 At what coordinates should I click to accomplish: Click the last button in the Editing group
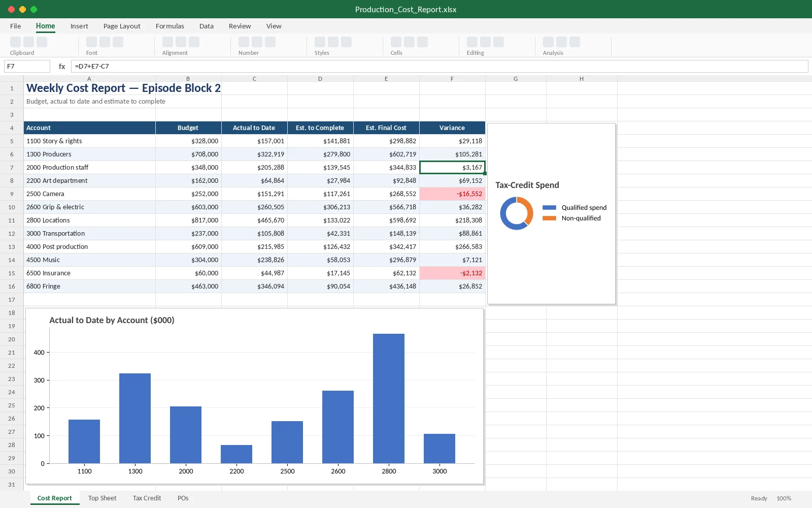[x=499, y=42]
